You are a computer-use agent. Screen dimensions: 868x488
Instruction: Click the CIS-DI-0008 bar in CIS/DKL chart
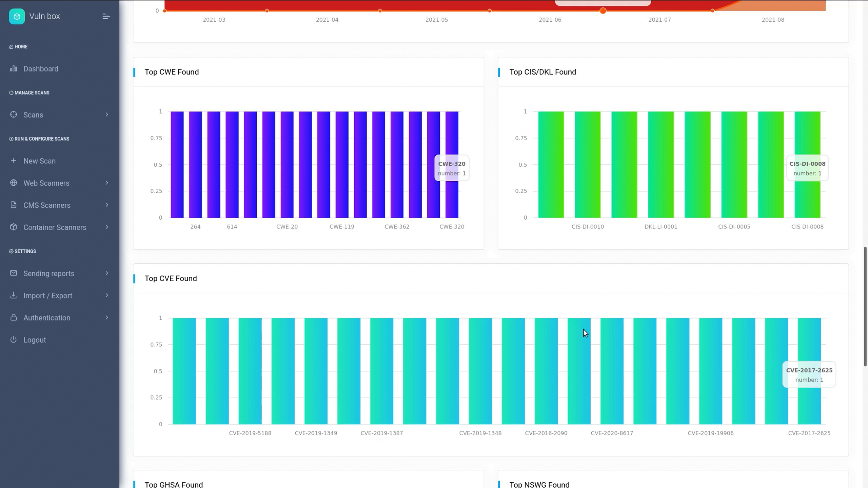807,164
